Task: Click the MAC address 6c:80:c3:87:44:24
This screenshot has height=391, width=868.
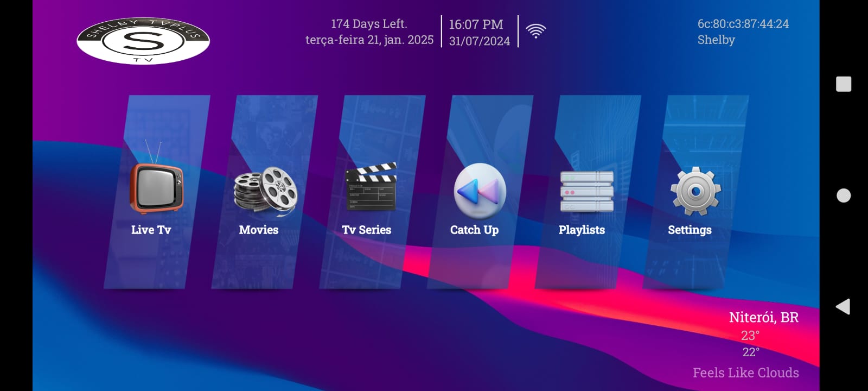Action: click(x=743, y=24)
